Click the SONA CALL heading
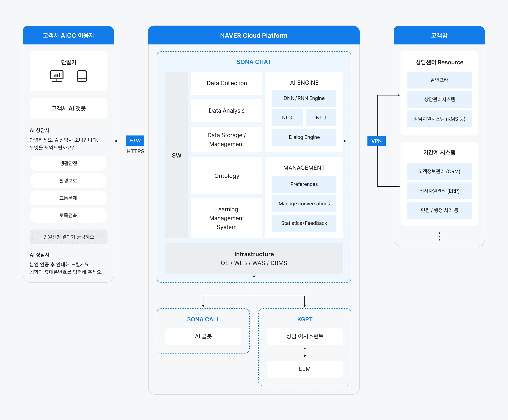Image resolution: width=508 pixels, height=420 pixels. click(x=203, y=319)
